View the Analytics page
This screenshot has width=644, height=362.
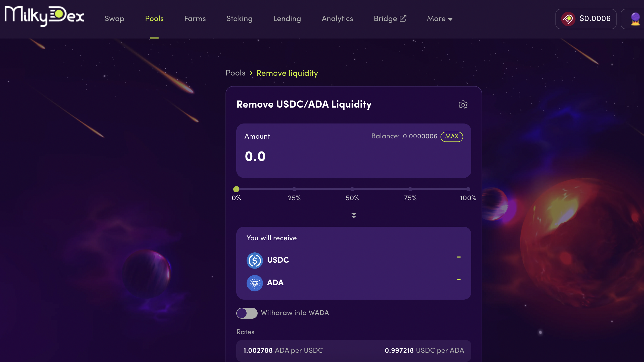tap(337, 18)
